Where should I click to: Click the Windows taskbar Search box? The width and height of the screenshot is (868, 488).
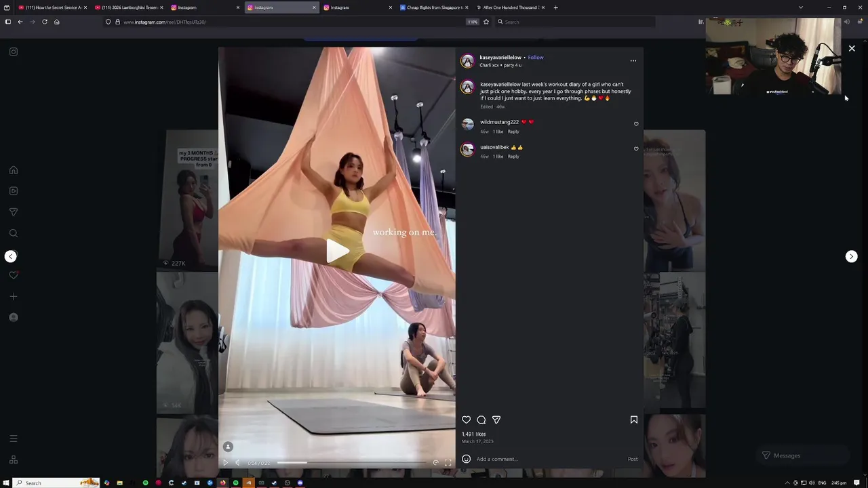(x=56, y=483)
